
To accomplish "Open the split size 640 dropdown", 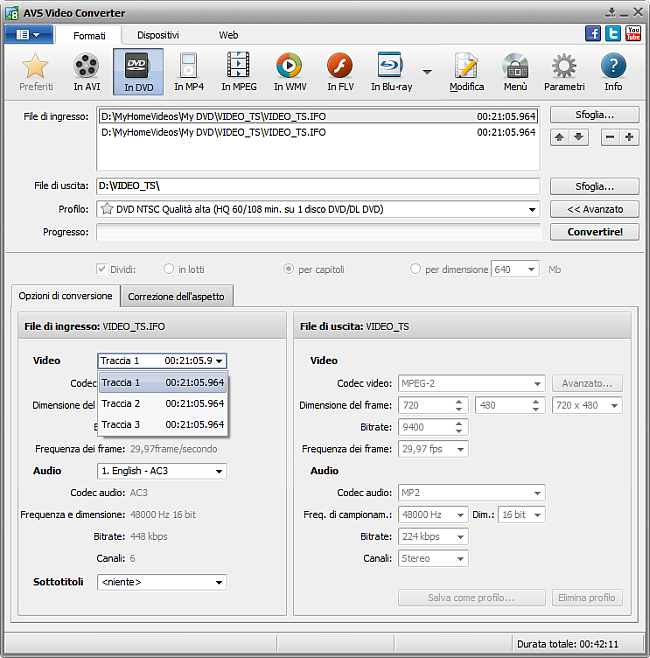I will [531, 269].
